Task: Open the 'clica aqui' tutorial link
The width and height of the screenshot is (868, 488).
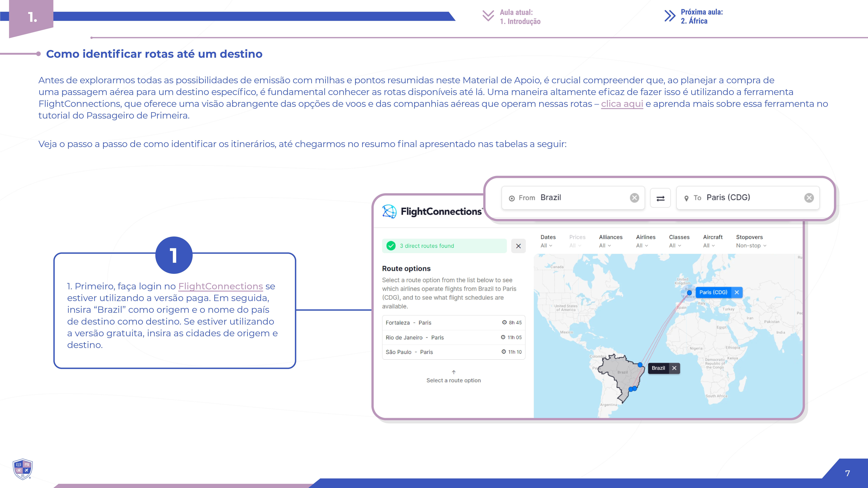Action: (x=622, y=104)
